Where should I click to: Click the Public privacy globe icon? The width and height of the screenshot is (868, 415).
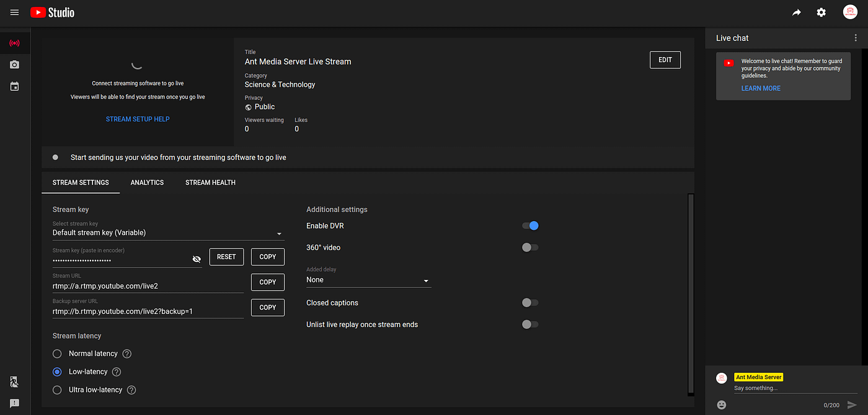[249, 107]
